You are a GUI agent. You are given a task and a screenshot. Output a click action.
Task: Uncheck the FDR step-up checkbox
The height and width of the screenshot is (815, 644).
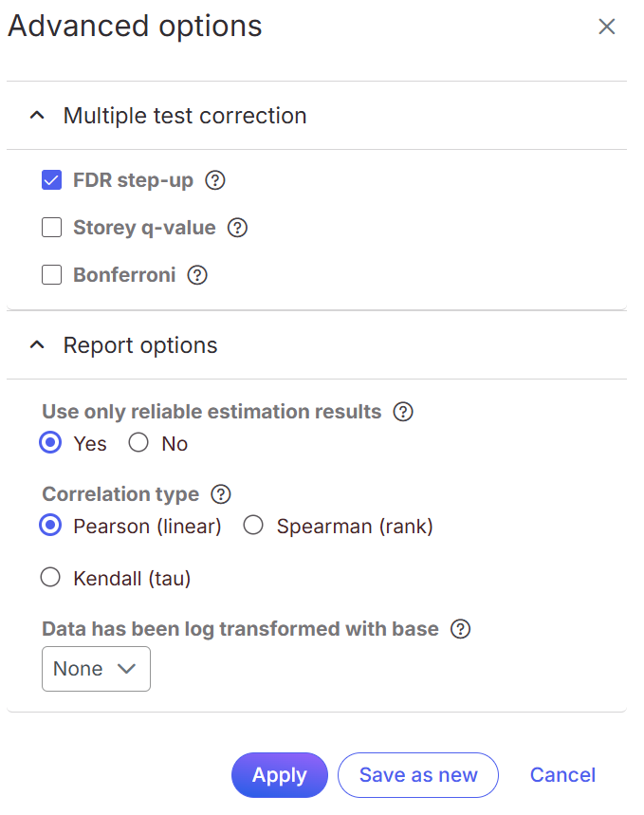(51, 180)
